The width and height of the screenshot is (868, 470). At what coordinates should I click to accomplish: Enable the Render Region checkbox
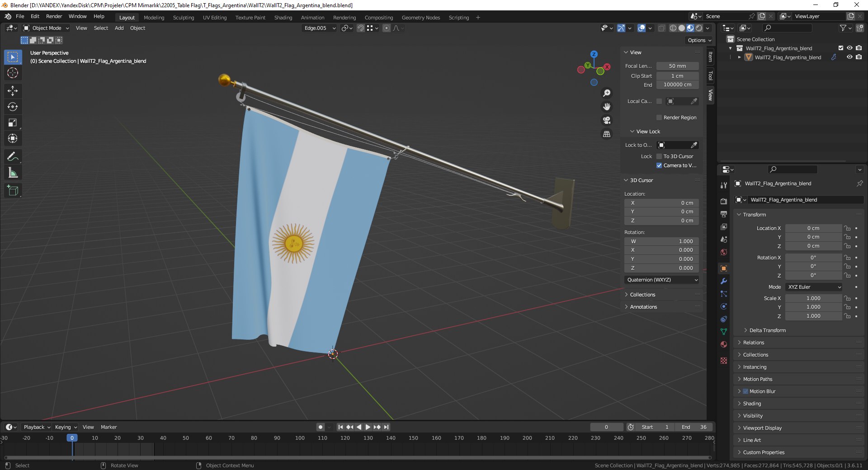click(659, 117)
